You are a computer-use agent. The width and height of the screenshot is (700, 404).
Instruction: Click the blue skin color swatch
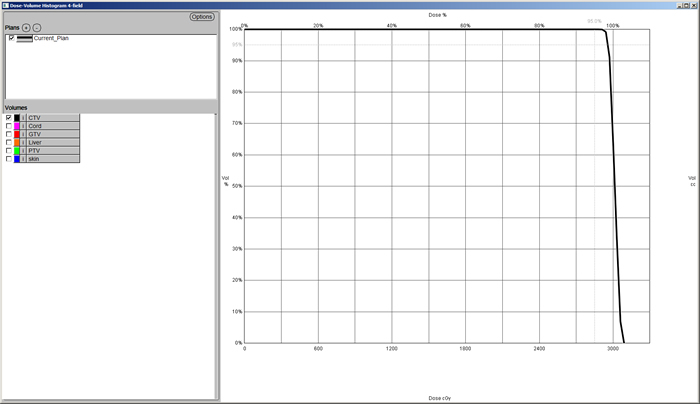[x=17, y=159]
